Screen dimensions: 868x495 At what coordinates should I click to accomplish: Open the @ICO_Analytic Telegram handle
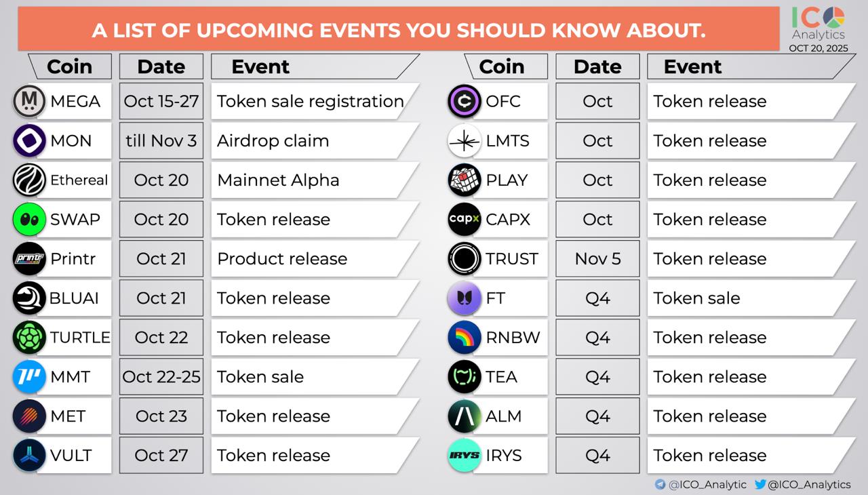[701, 485]
